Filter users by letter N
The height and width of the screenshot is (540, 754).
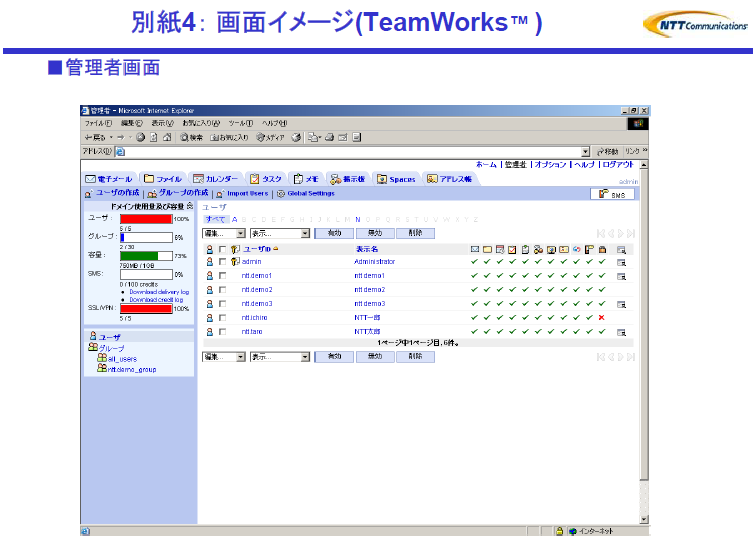[358, 219]
